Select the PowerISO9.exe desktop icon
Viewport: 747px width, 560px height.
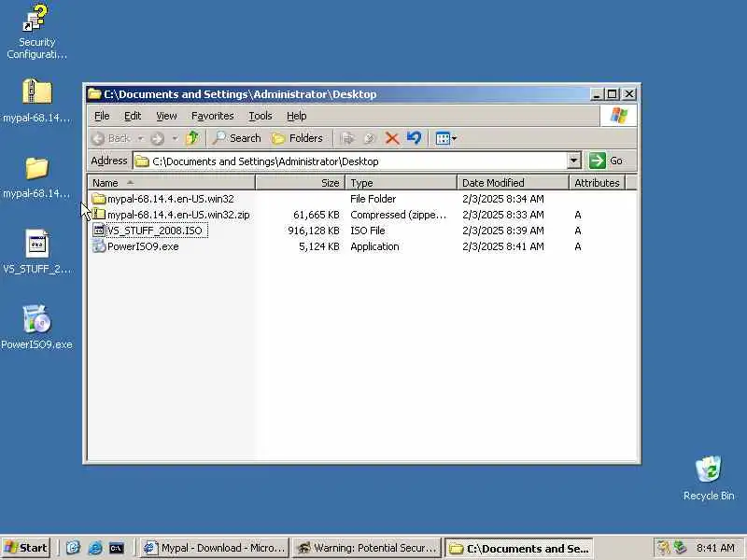coord(36,328)
